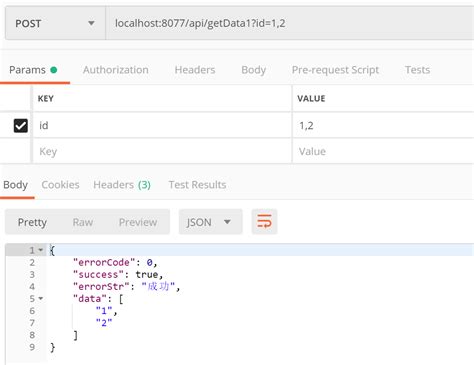Select the Pretty view button
The width and height of the screenshot is (474, 365).
coord(32,222)
